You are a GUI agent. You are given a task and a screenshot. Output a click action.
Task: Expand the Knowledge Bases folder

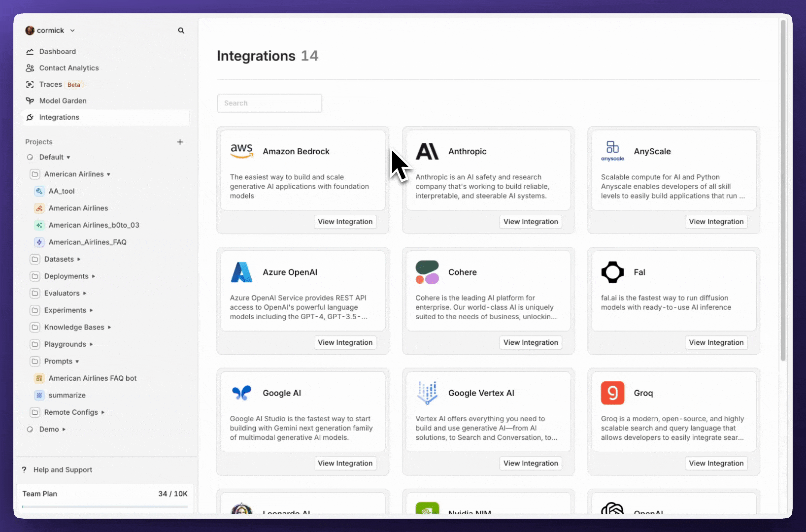[x=109, y=327]
